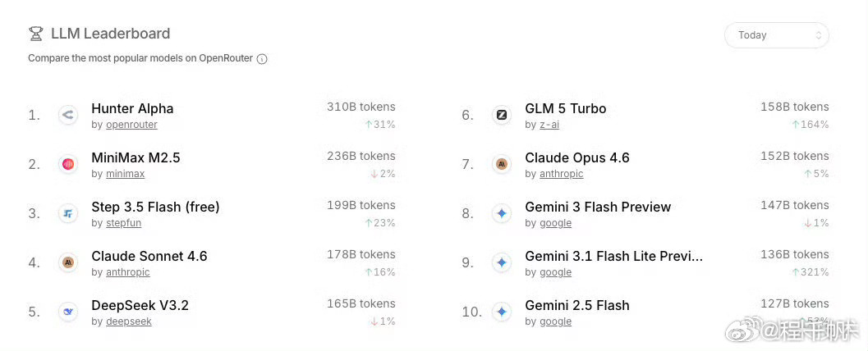Image resolution: width=868 pixels, height=351 pixels.
Task: Click the Step 3.5 Flash stepfun icon
Action: pos(68,214)
